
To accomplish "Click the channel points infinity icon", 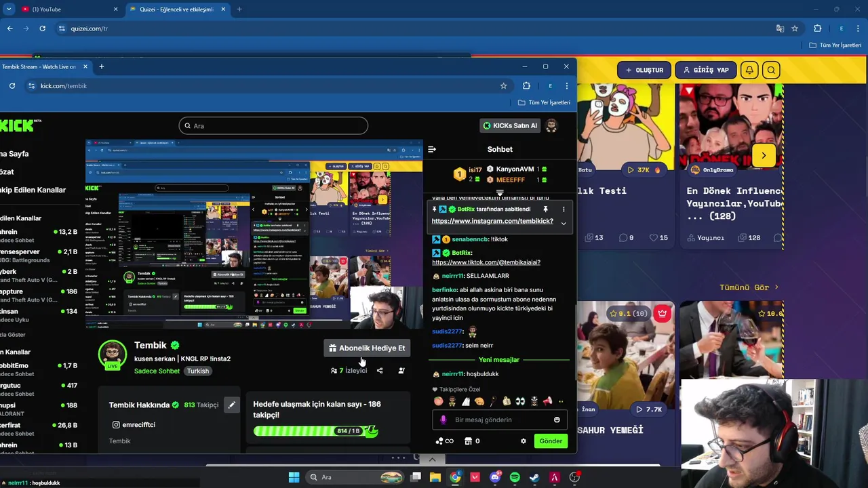I will pos(445,441).
